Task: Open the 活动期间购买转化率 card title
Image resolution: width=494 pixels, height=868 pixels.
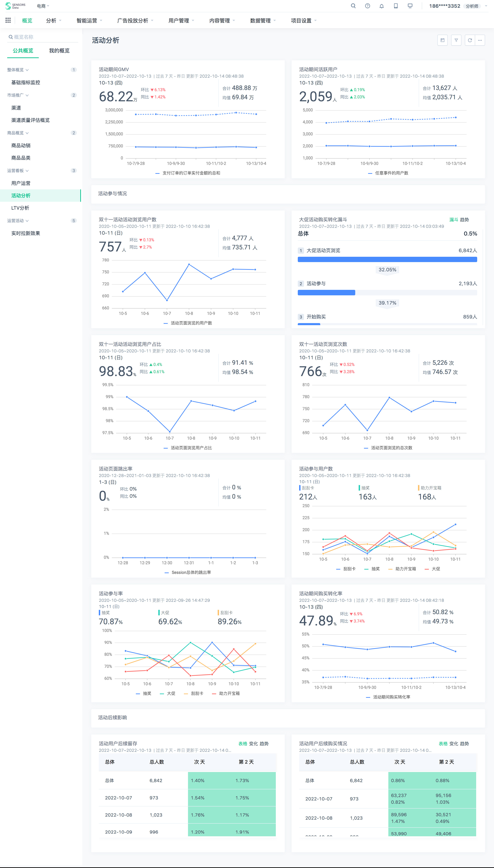Action: click(x=321, y=593)
